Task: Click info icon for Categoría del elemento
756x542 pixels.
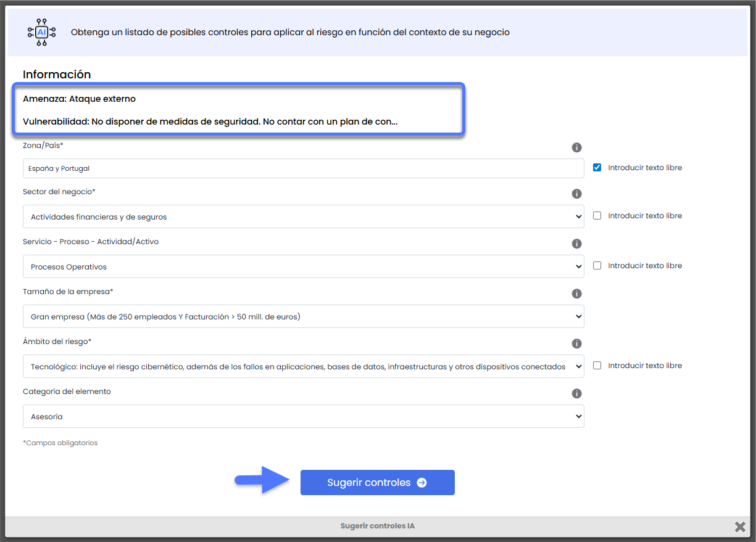Action: pyautogui.click(x=576, y=393)
